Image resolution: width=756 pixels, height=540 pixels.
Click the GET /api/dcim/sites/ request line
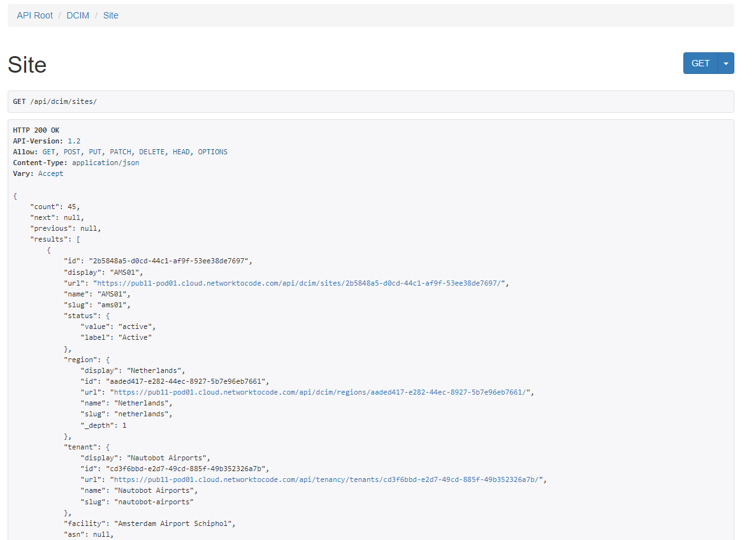(55, 102)
